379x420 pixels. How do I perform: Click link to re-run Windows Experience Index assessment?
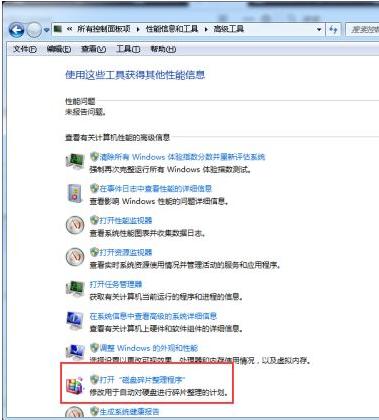(182, 157)
